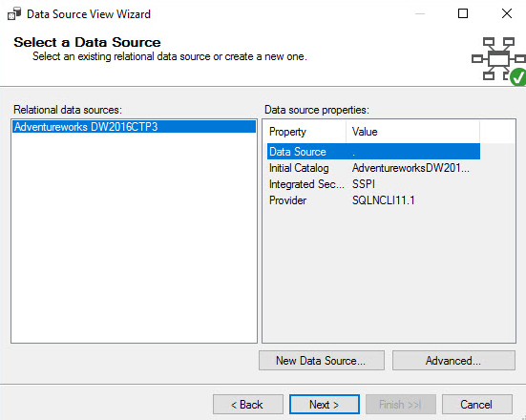
Task: Go to the previous step with Back
Action: tap(248, 404)
